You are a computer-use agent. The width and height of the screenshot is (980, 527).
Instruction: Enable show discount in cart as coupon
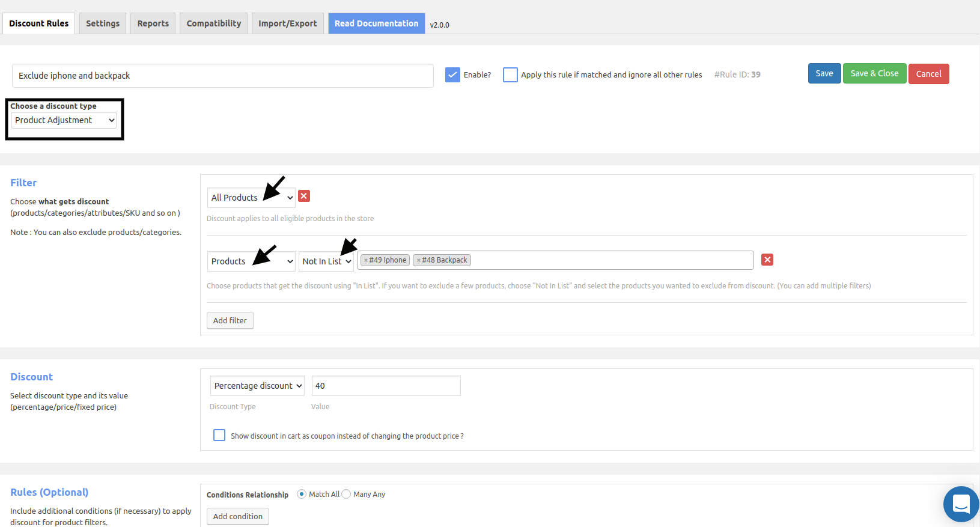(x=219, y=435)
